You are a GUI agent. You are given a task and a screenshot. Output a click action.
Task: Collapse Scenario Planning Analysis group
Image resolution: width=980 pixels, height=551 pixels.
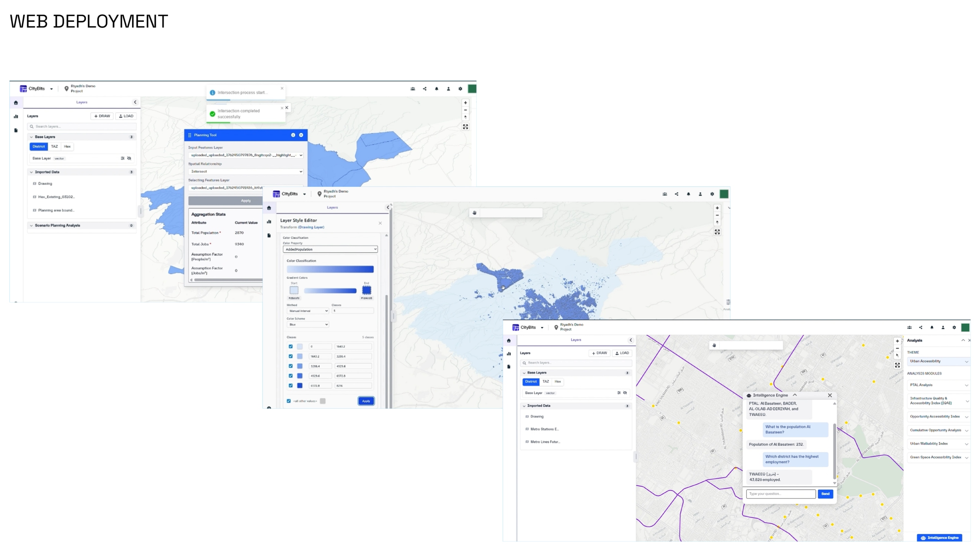click(x=82, y=225)
